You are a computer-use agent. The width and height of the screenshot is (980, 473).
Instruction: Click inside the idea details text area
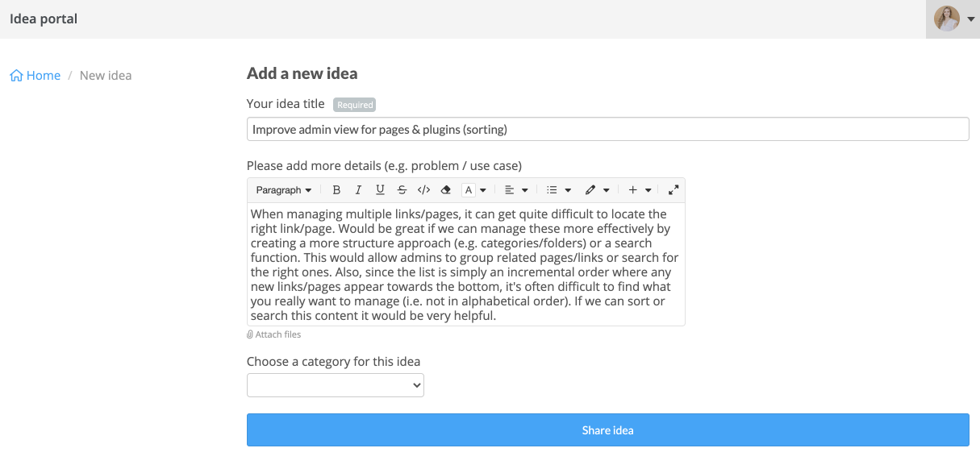click(466, 264)
